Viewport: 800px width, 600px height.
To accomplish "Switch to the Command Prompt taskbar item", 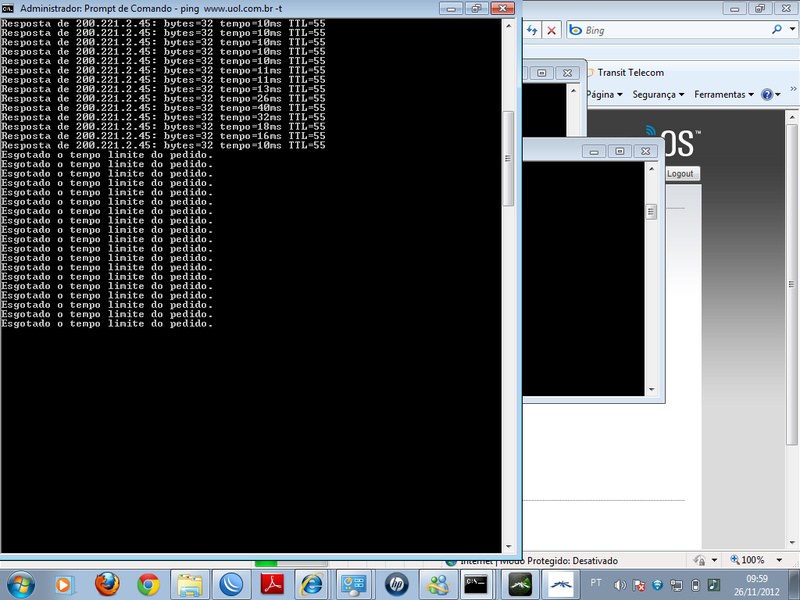I will [477, 585].
